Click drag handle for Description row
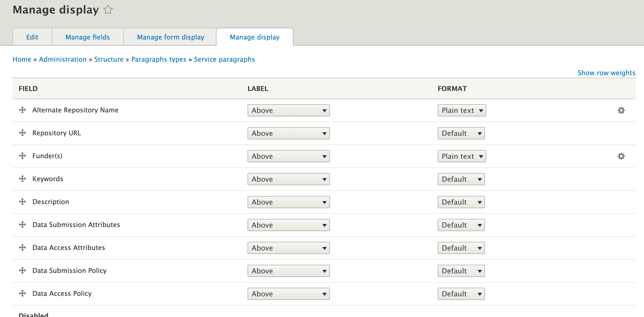 [x=22, y=202]
